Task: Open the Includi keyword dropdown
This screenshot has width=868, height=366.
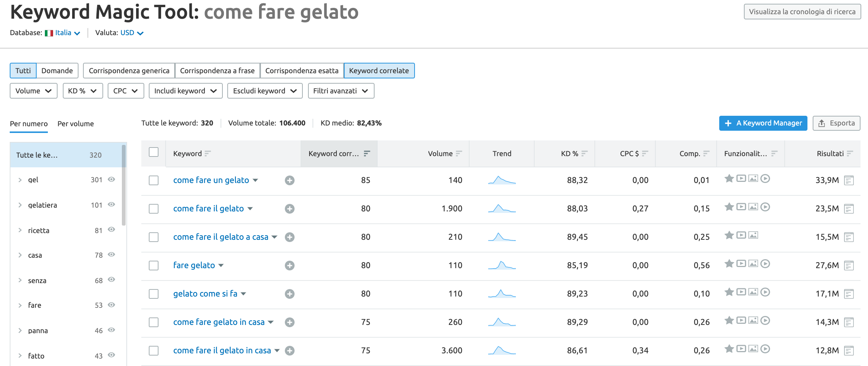Action: click(186, 91)
